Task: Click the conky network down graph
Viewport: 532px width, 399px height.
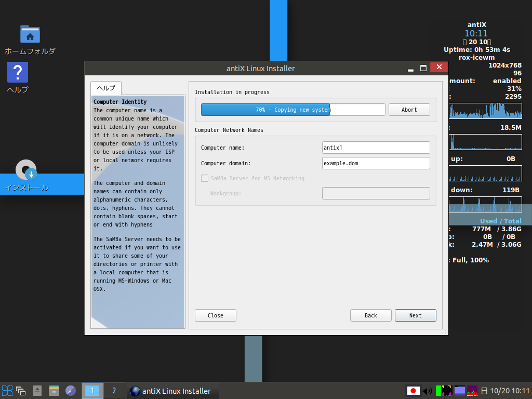Action: (x=485, y=205)
